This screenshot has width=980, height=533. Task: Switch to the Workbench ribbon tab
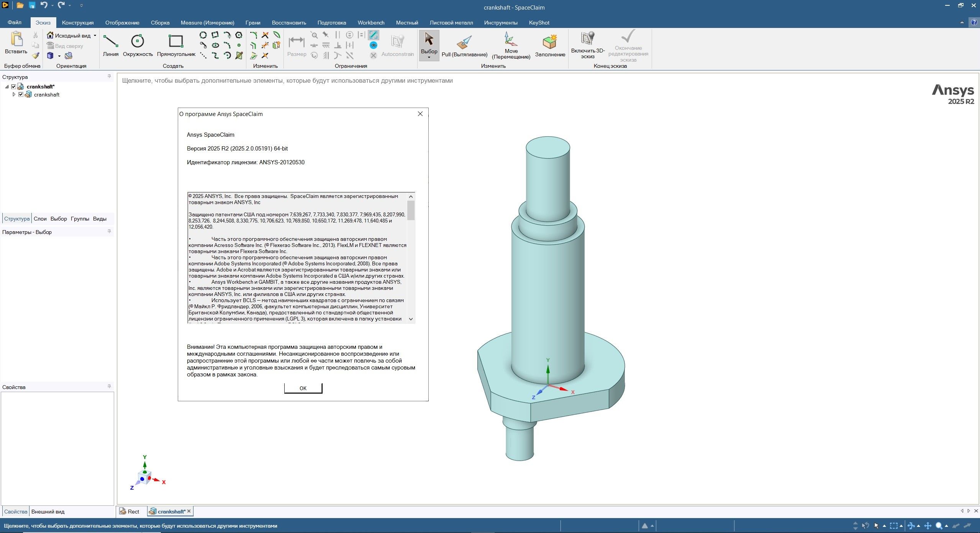pos(370,23)
